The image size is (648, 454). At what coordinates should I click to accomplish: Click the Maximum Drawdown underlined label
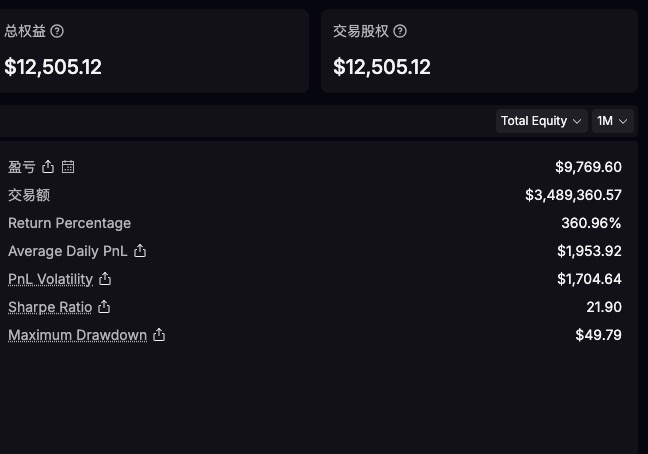tap(77, 335)
